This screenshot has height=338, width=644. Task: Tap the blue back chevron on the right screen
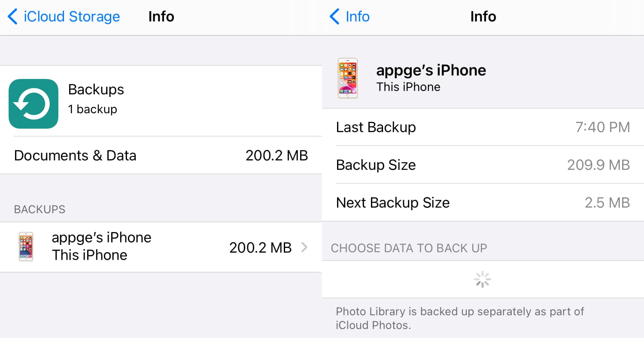[x=334, y=17]
